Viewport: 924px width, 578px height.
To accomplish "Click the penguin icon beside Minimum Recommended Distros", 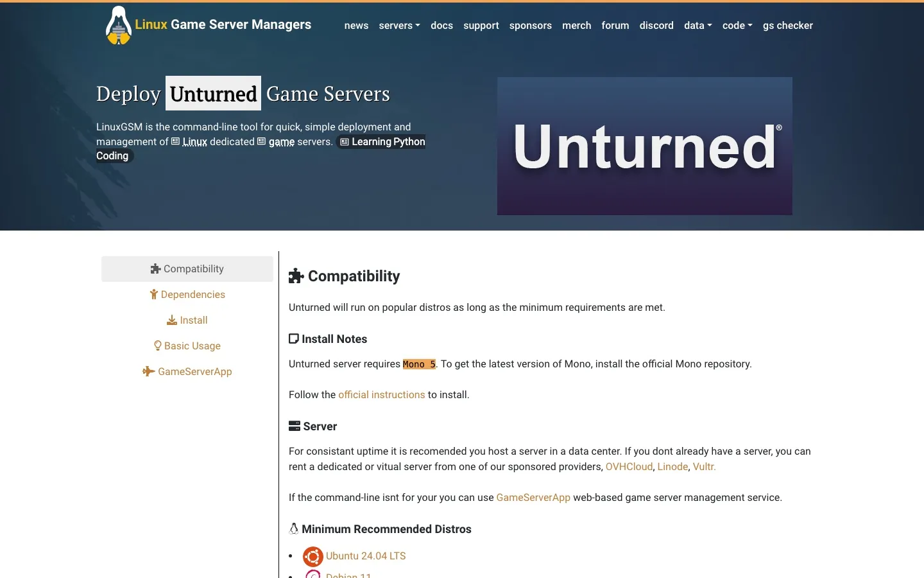I will pyautogui.click(x=294, y=529).
